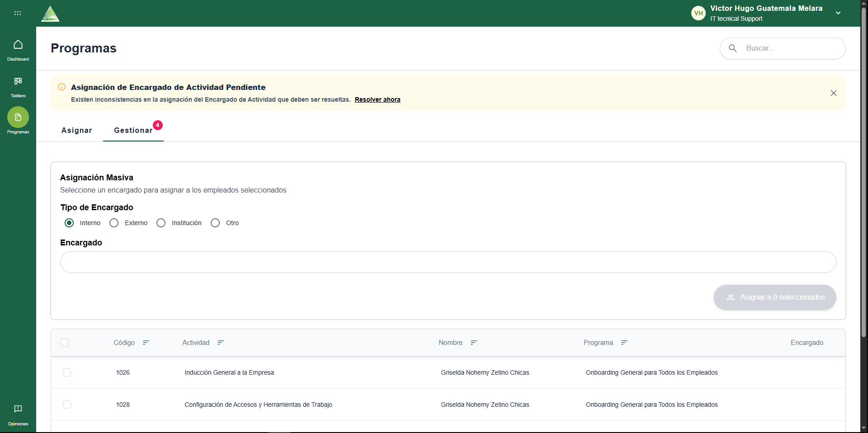Check the row 1028 checkbox

pyautogui.click(x=67, y=405)
